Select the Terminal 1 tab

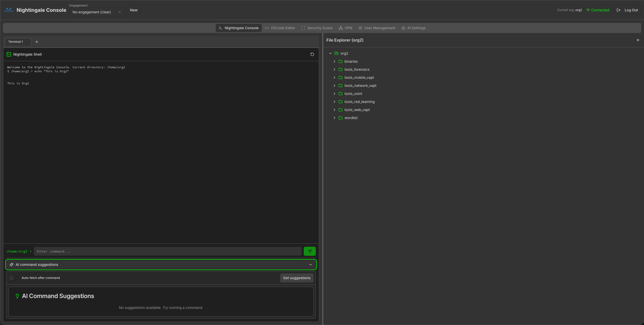pyautogui.click(x=18, y=42)
